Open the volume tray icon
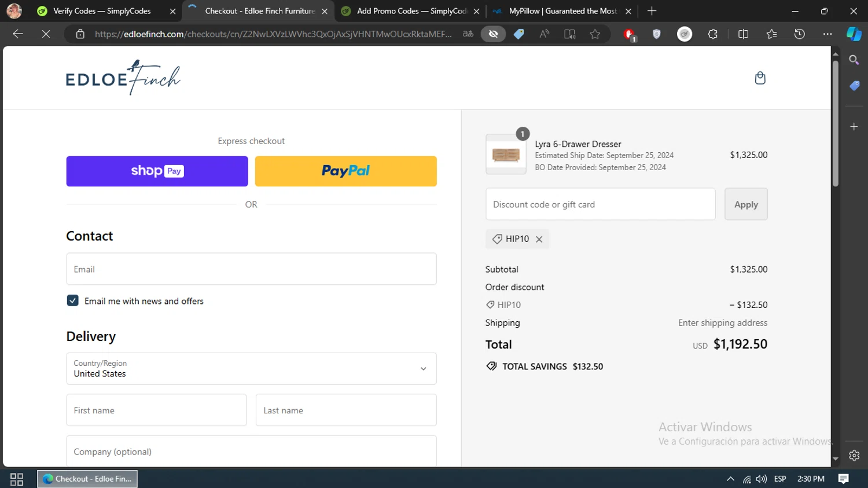Image resolution: width=868 pixels, height=488 pixels. tap(762, 479)
